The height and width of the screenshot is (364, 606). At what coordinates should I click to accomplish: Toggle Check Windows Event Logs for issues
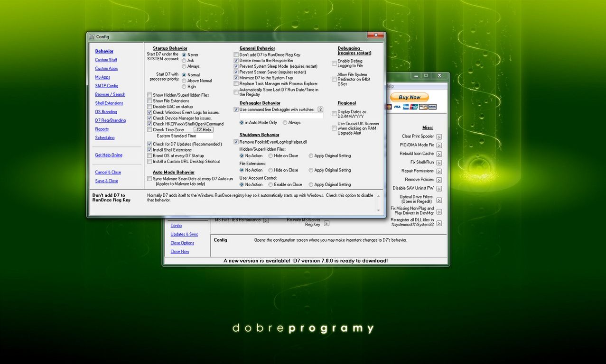click(x=149, y=112)
